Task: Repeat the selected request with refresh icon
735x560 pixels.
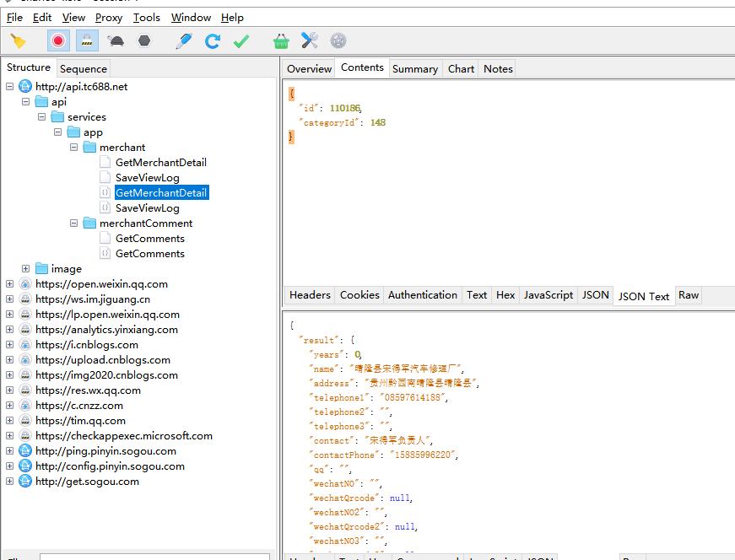Action: point(213,40)
